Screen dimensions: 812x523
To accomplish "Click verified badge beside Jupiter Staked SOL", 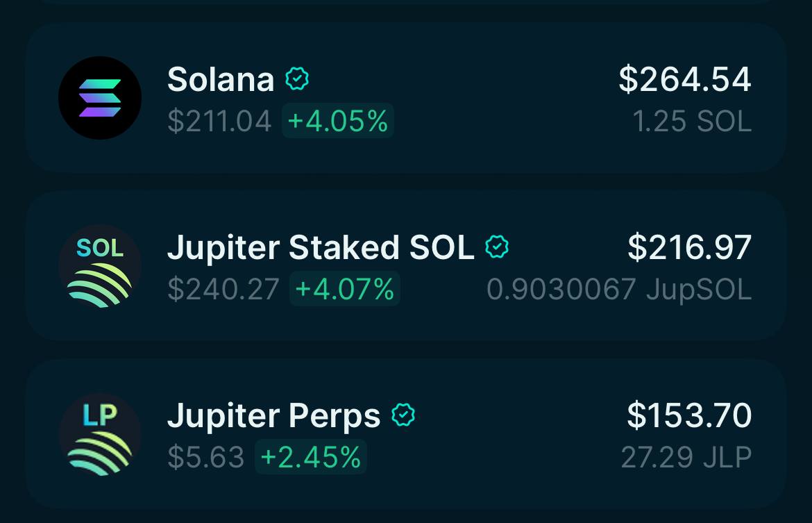I will click(x=497, y=247).
